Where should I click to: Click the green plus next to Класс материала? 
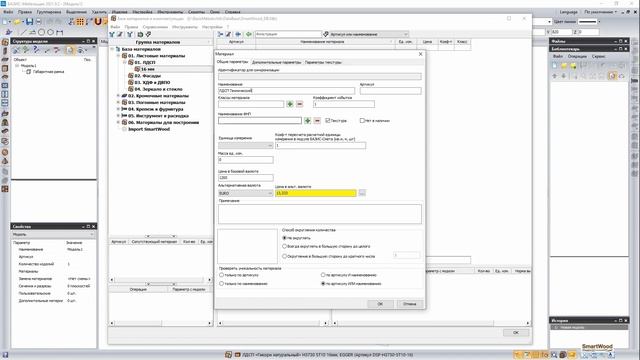290,104
